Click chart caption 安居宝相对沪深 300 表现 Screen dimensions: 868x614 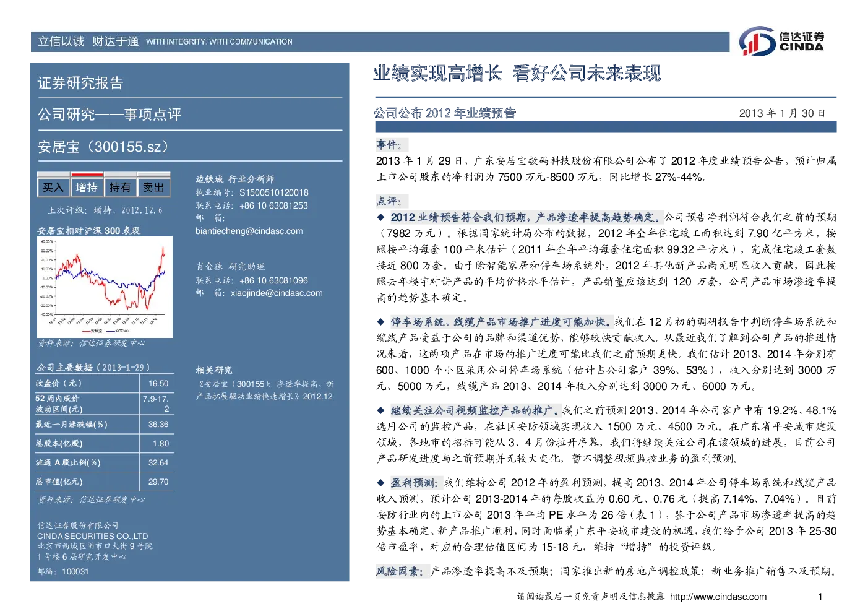[x=89, y=231]
